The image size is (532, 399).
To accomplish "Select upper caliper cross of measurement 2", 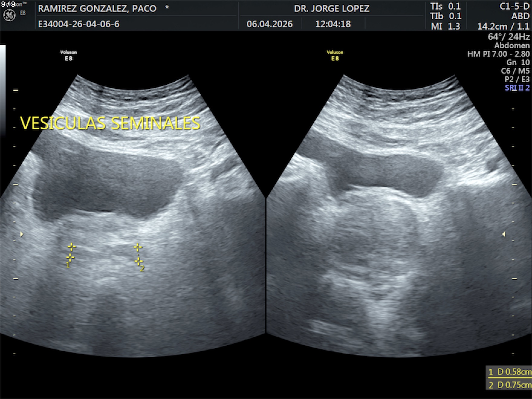I will [138, 248].
